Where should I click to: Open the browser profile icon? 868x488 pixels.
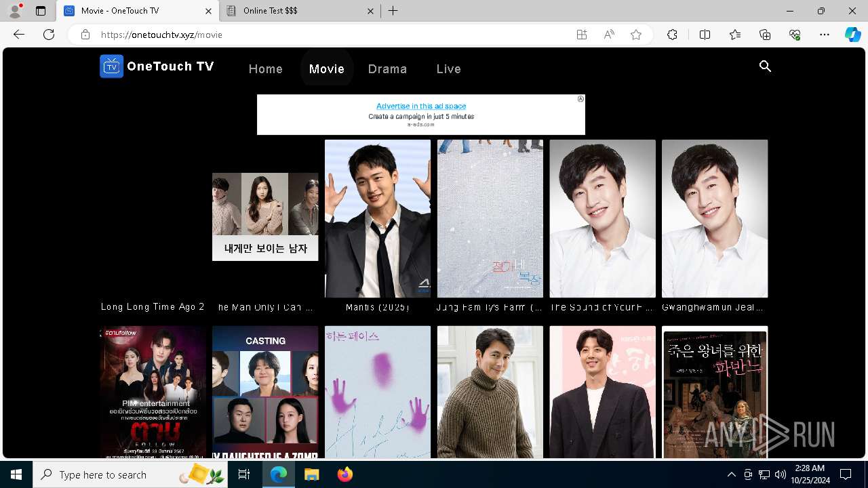tap(15, 11)
